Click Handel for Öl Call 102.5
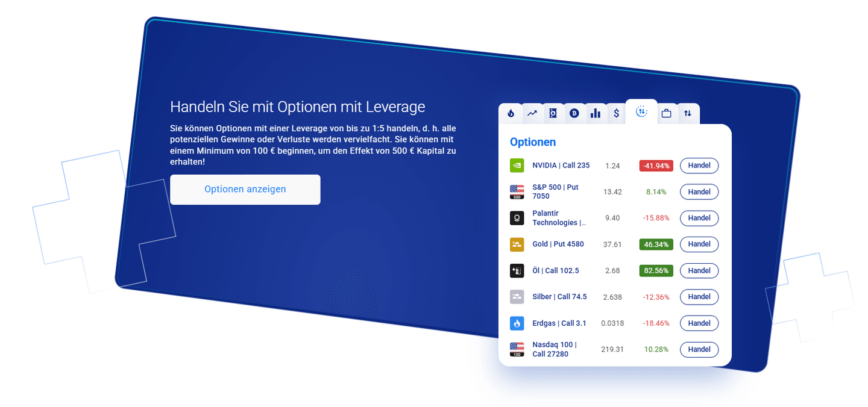The width and height of the screenshot is (868, 407). pos(699,271)
